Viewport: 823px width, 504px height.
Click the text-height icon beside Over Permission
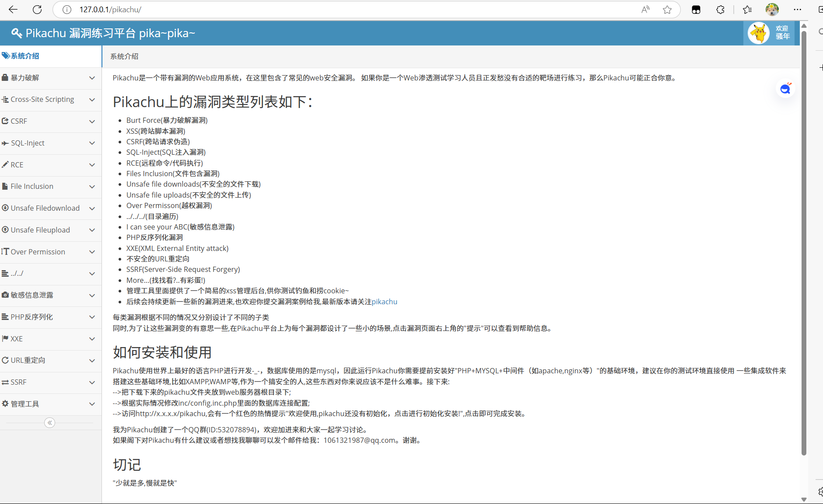click(5, 252)
